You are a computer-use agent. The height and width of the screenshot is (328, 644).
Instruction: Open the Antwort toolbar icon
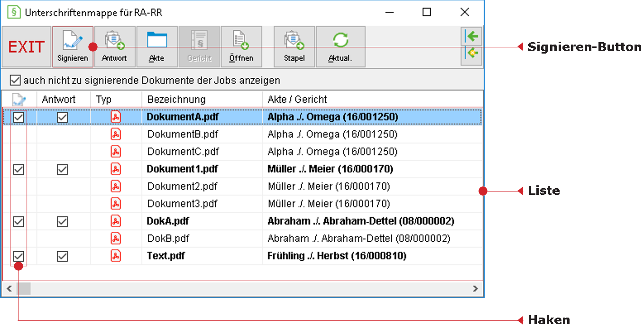click(x=114, y=47)
